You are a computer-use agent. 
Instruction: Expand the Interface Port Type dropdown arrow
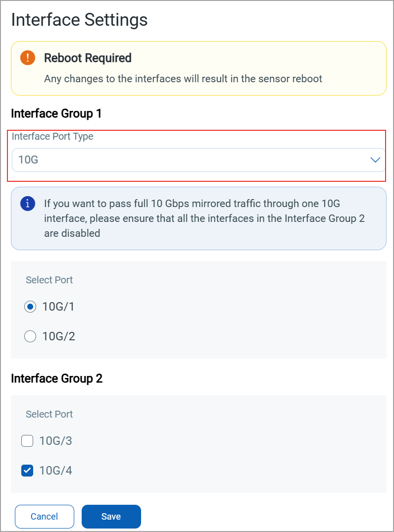375,160
